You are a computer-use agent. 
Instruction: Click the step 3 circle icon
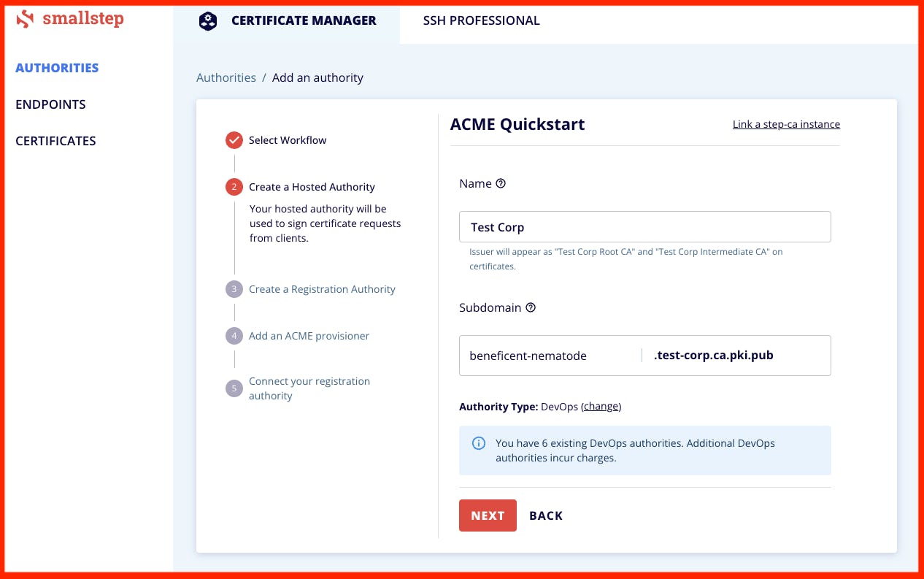[x=234, y=289]
